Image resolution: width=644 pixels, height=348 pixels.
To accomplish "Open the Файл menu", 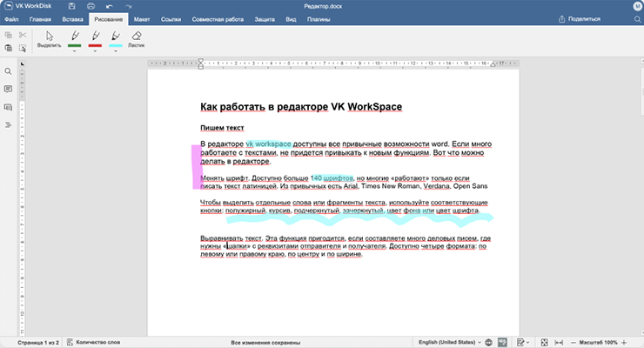I will tap(11, 19).
